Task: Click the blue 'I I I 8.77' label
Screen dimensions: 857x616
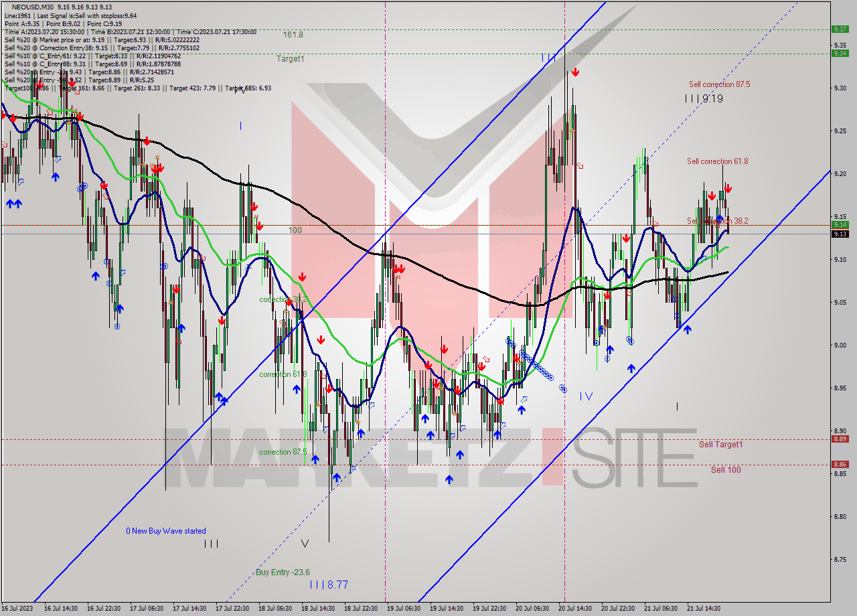Action: 329,585
